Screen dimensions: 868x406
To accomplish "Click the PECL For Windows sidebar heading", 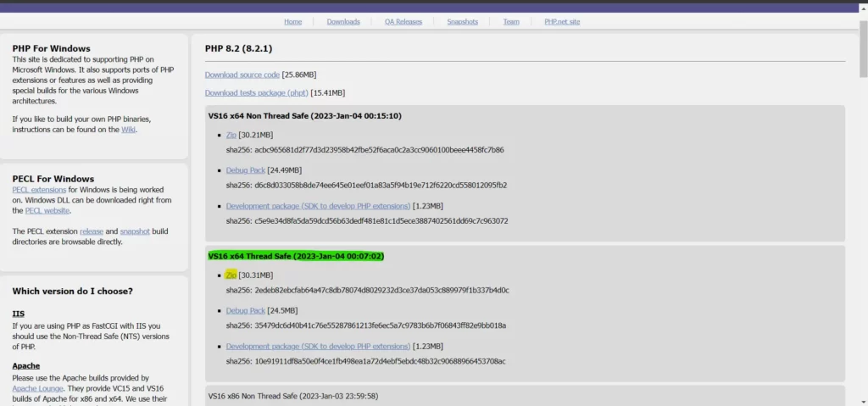I will point(53,179).
